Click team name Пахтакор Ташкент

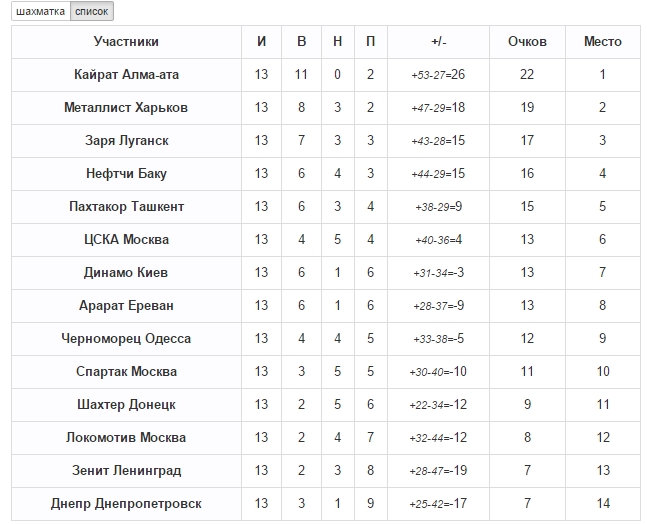126,207
